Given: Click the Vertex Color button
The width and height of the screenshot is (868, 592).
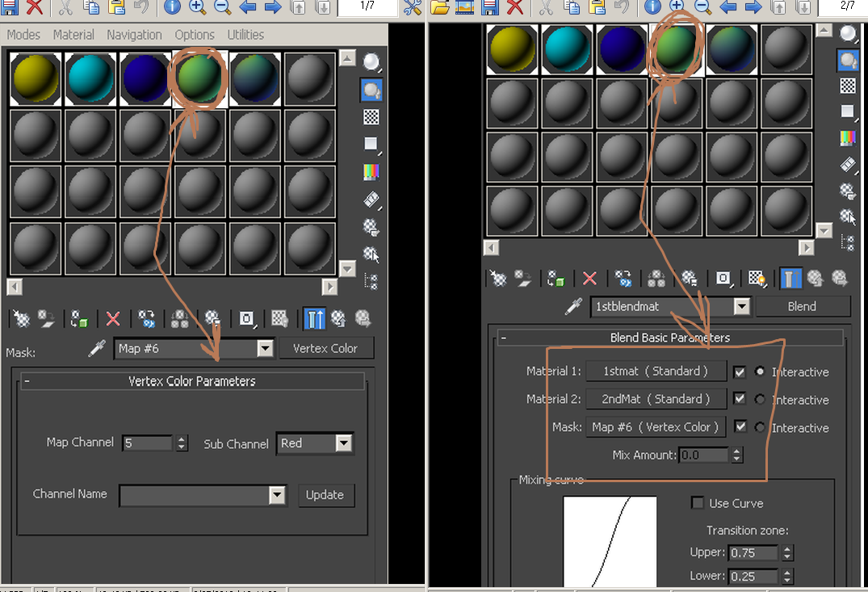Looking at the screenshot, I should click(326, 347).
